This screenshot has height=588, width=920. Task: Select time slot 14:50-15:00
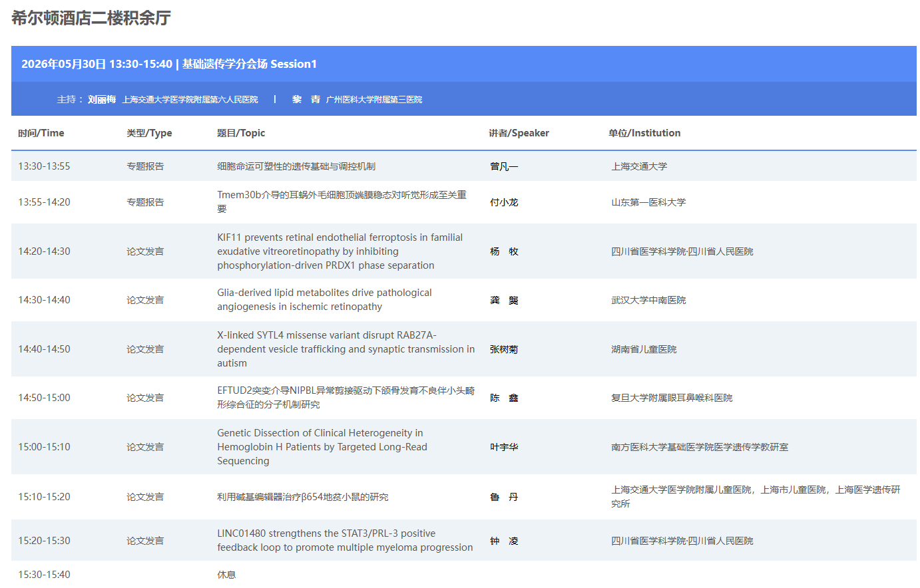point(44,398)
